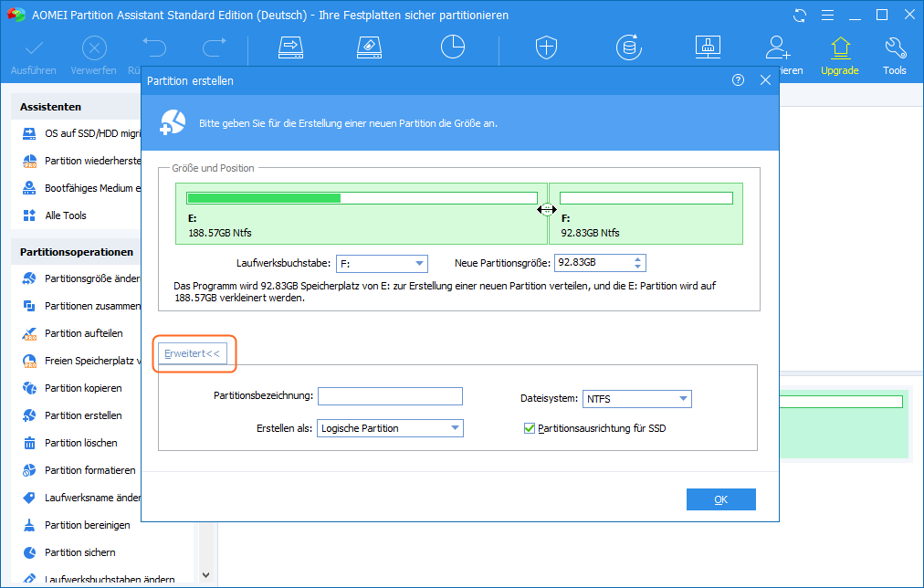Choose Partition formatieren operation

point(79,470)
